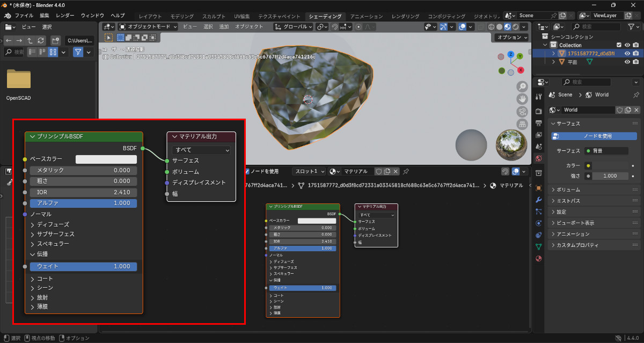Open the Physics properties tab icon
Screen dimensions: 644x343
coord(539,223)
